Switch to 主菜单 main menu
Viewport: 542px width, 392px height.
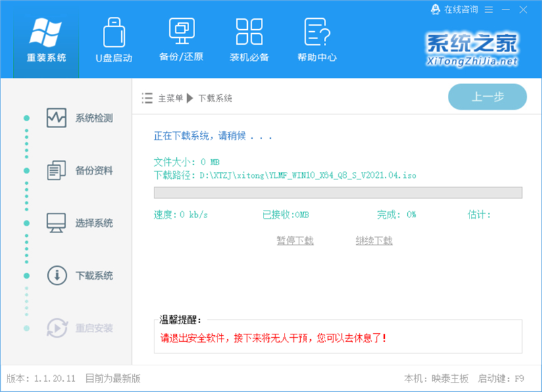171,98
